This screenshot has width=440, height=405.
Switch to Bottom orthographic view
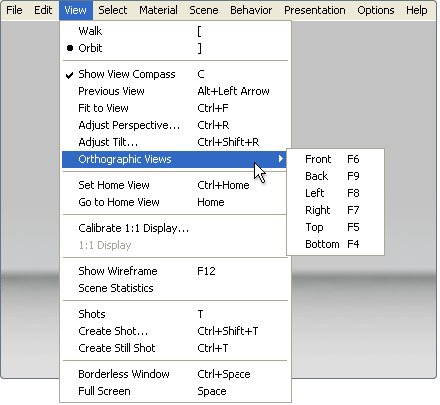coord(335,244)
